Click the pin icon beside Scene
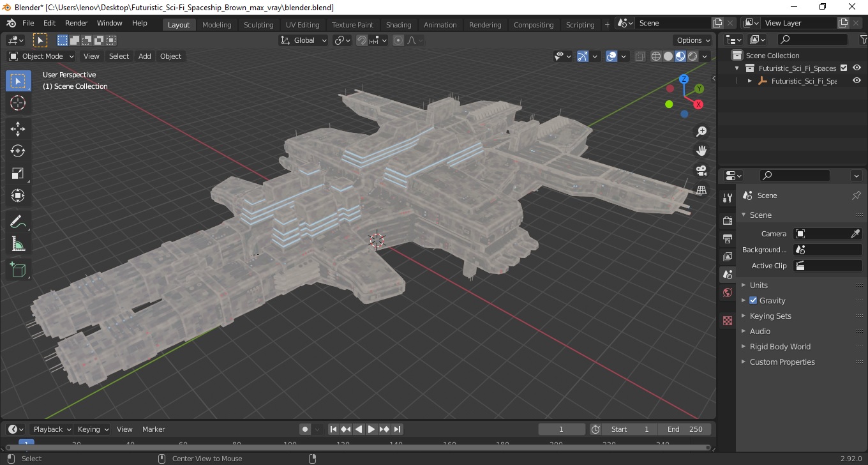 (x=857, y=195)
